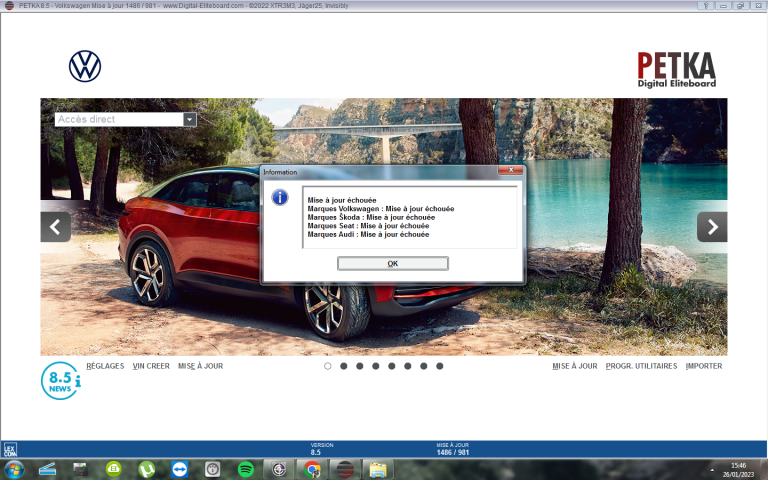This screenshot has height=480, width=768.
Task: Click the PETKA app icon in title bar
Action: point(9,5)
